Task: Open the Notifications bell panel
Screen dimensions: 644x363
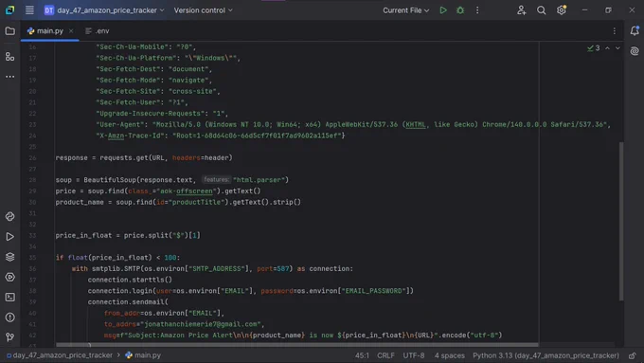Action: (635, 31)
